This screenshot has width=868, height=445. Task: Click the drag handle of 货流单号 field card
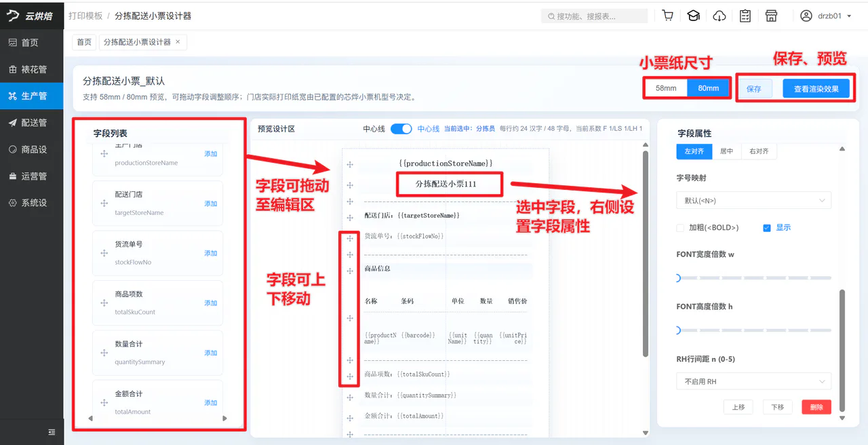pos(104,253)
